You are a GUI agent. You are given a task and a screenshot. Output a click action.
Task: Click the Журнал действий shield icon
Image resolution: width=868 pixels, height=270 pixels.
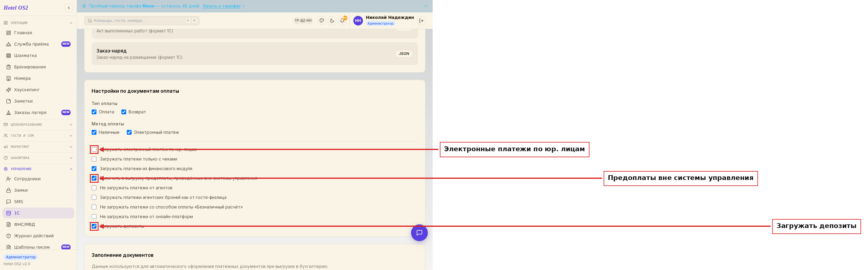(9, 236)
